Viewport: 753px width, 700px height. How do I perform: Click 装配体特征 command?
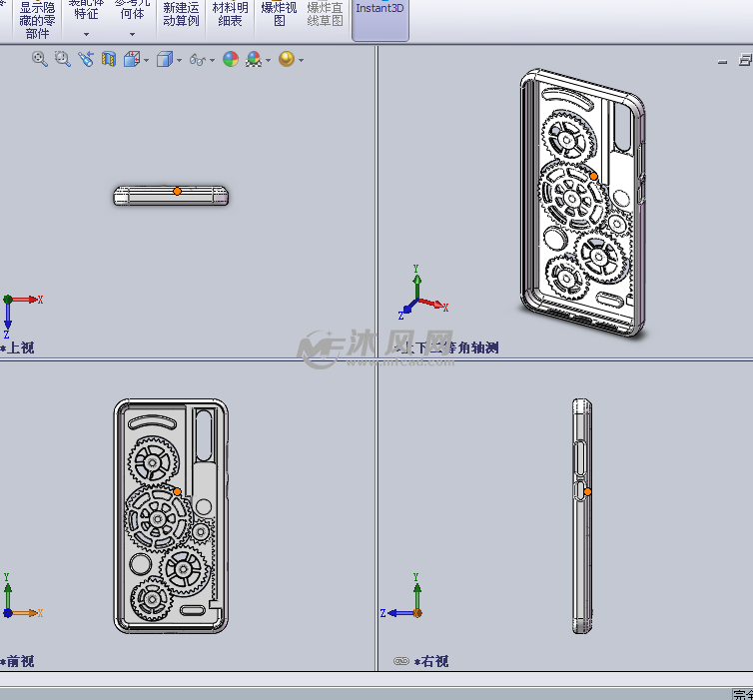click(x=87, y=10)
